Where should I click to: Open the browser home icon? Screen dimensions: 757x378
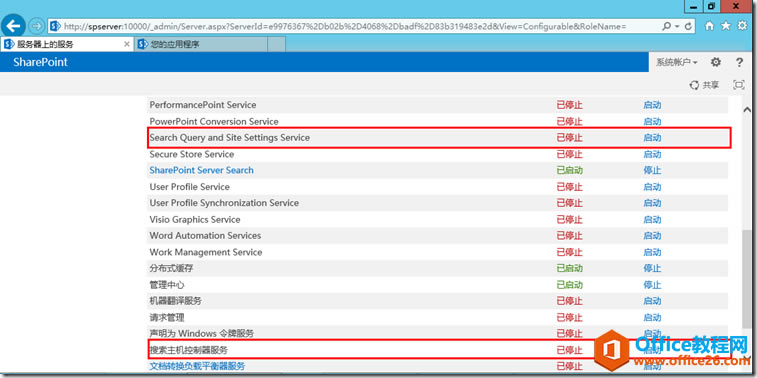[x=709, y=26]
